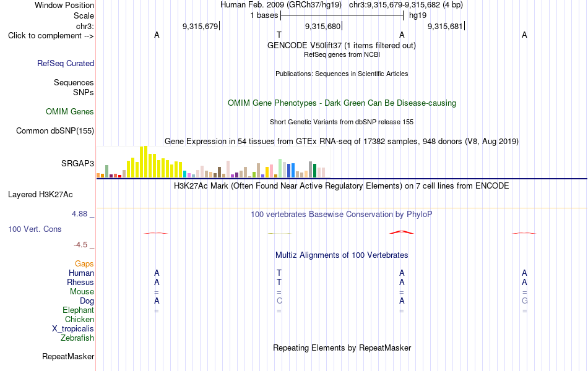Image resolution: width=588 pixels, height=371 pixels.
Task: Select the Mouse alignment row label
Action: click(82, 292)
